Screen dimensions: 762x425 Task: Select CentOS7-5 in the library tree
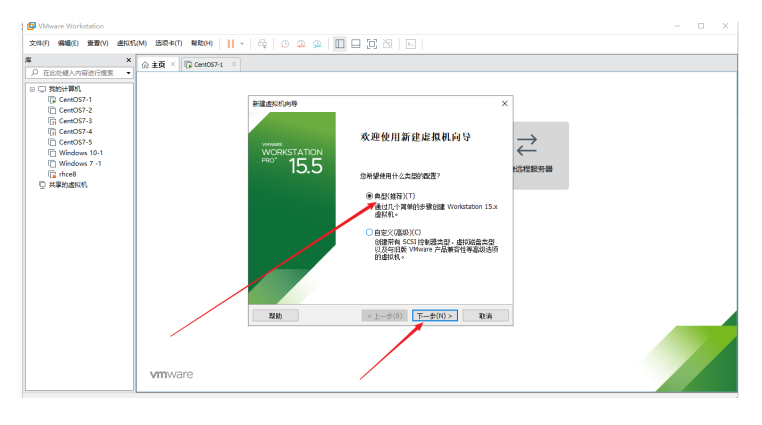(x=75, y=142)
